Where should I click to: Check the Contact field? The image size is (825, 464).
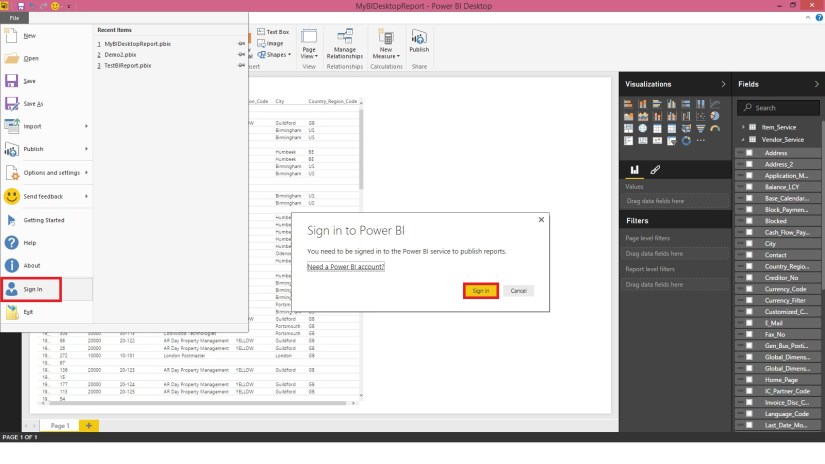click(x=749, y=255)
